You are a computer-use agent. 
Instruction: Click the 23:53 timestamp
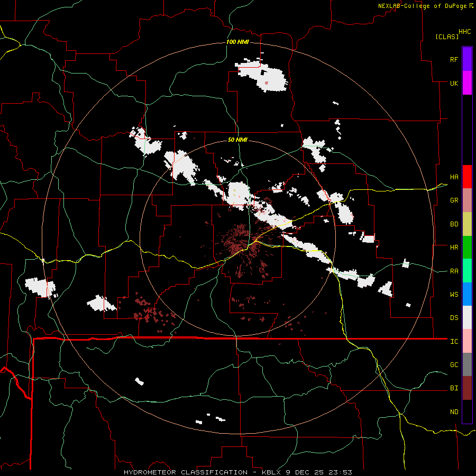click(x=340, y=472)
